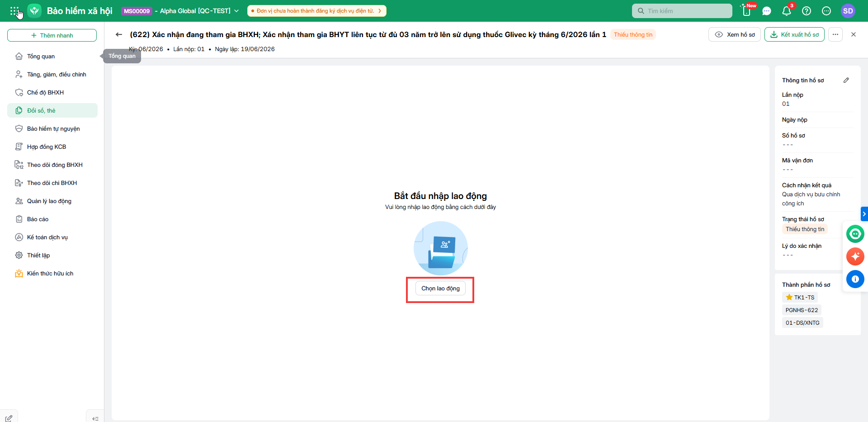This screenshot has height=422, width=868.
Task: Open the blue info floating button
Action: [855, 279]
